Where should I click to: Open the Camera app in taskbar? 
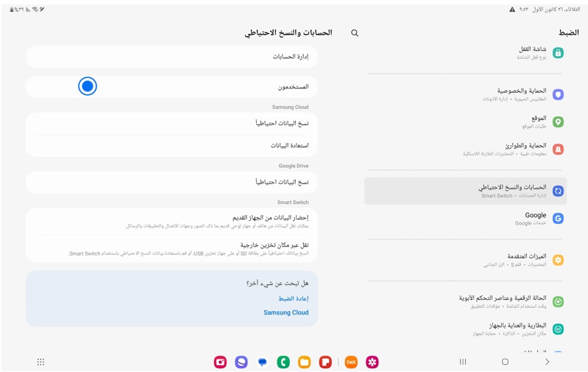click(220, 362)
